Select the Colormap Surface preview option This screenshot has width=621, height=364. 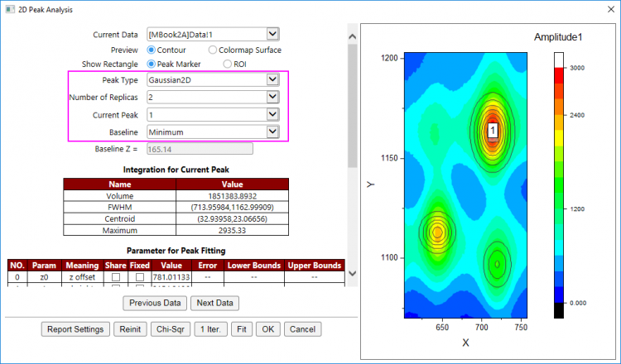point(213,50)
